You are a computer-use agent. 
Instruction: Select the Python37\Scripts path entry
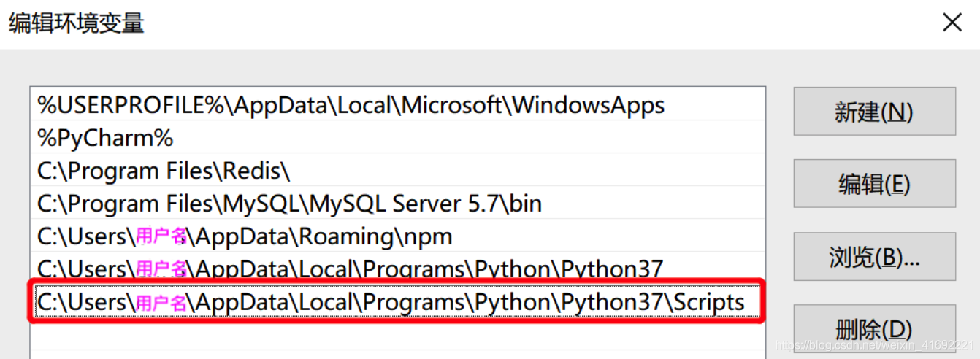398,301
